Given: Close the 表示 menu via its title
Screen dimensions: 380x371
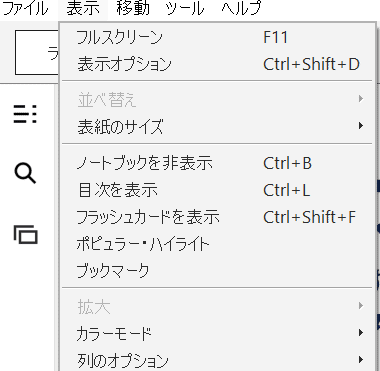Looking at the screenshot, I should 83,8.
